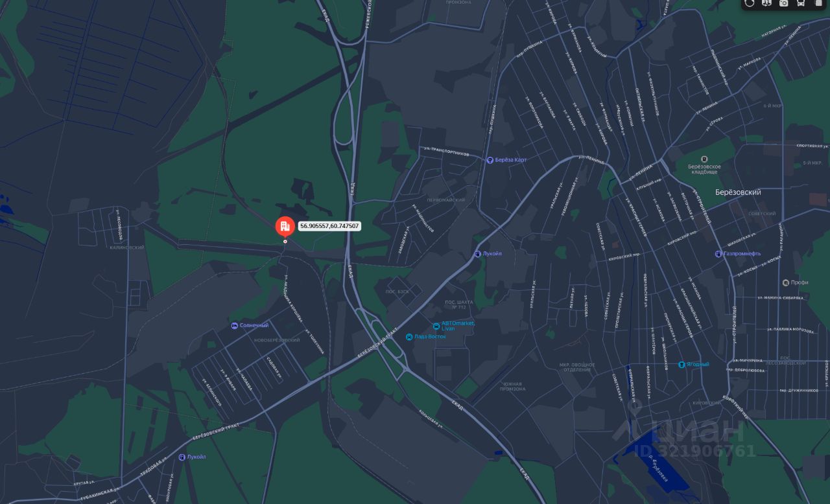Click the Ягодный shop marker
The height and width of the screenshot is (504, 830).
[694, 365]
